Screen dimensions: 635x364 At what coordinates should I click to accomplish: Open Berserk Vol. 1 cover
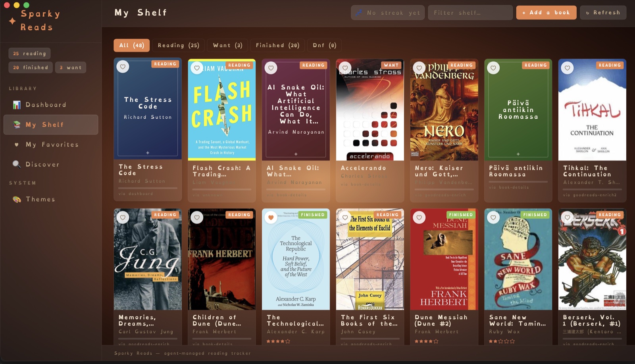pos(592,259)
